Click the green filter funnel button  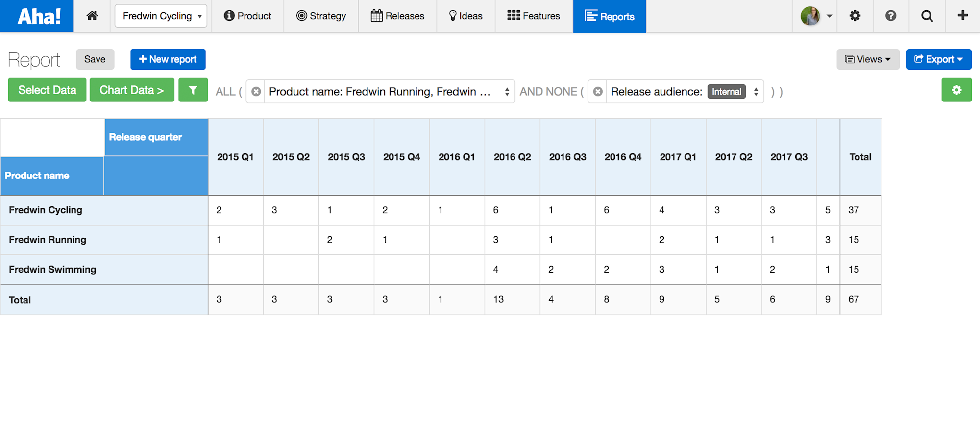pyautogui.click(x=193, y=90)
